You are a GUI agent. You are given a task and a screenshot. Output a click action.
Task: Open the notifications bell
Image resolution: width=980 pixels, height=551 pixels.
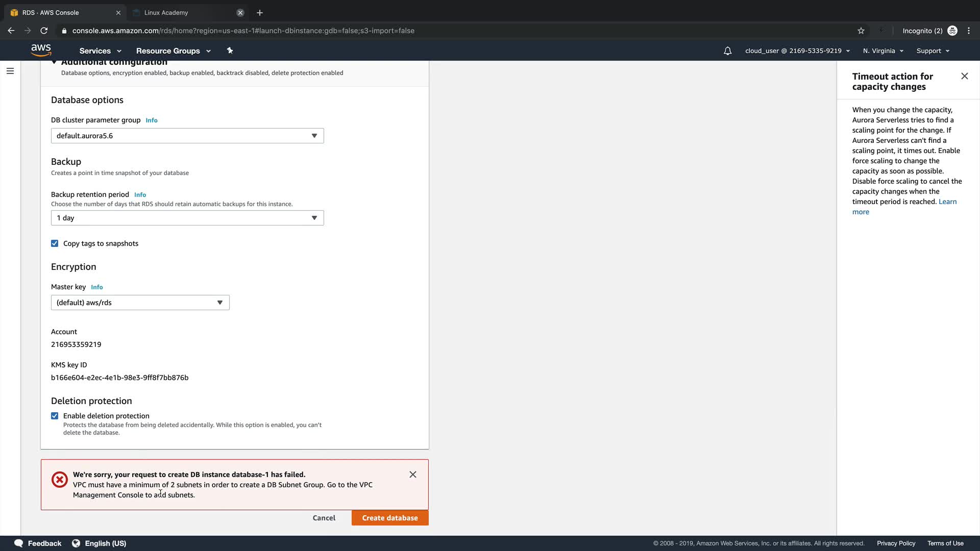click(x=727, y=51)
